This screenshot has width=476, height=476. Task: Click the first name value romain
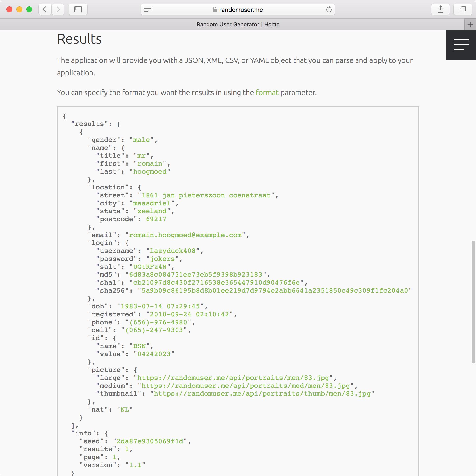tap(150, 164)
